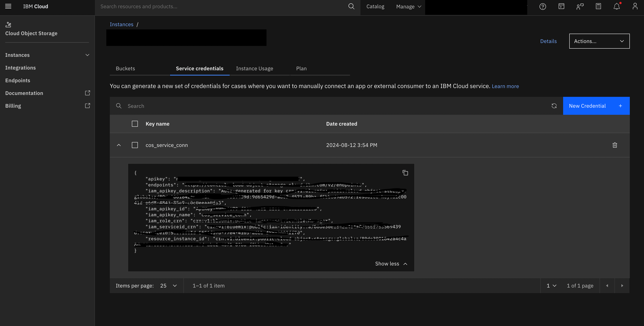Delete cos_service_conn using the trash icon

(x=615, y=145)
